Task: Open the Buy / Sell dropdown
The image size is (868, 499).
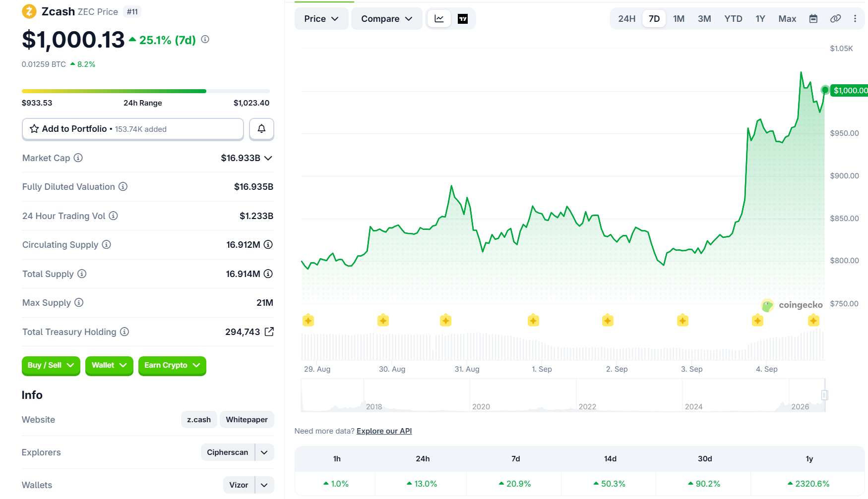Action: [x=51, y=366]
